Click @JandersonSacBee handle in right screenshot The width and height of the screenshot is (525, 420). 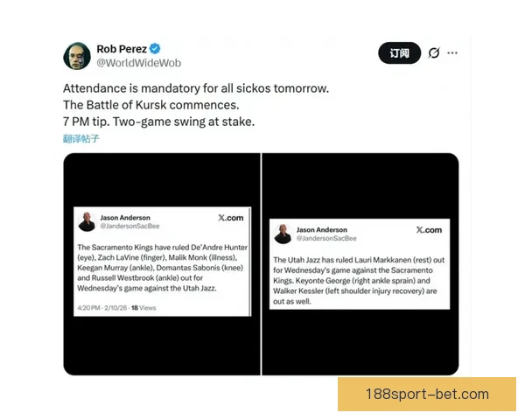coord(326,238)
